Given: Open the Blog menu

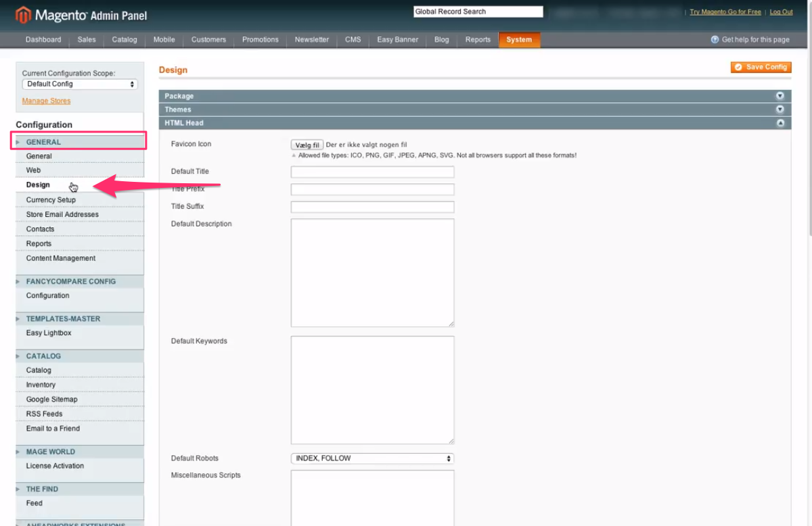Looking at the screenshot, I should 442,40.
